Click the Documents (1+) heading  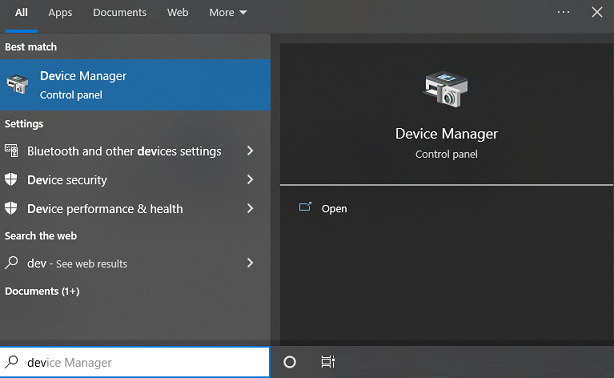point(42,291)
